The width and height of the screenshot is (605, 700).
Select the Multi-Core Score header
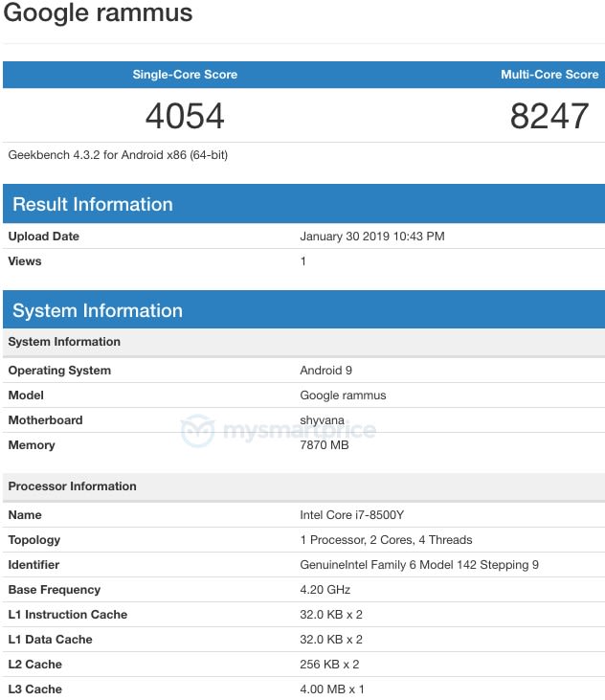point(549,74)
